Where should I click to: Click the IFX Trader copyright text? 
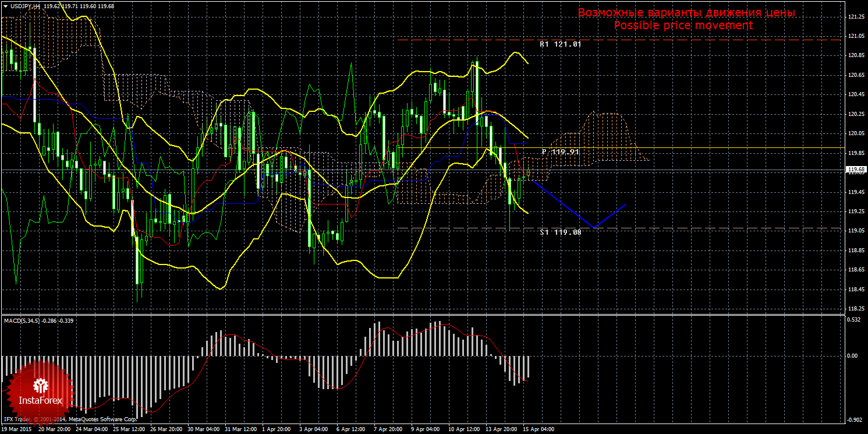tap(70, 418)
